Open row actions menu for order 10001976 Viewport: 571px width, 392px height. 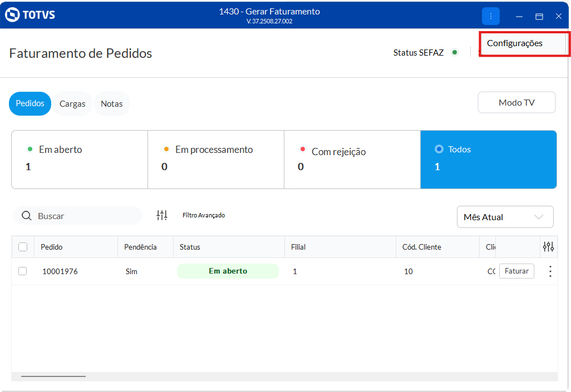(550, 271)
